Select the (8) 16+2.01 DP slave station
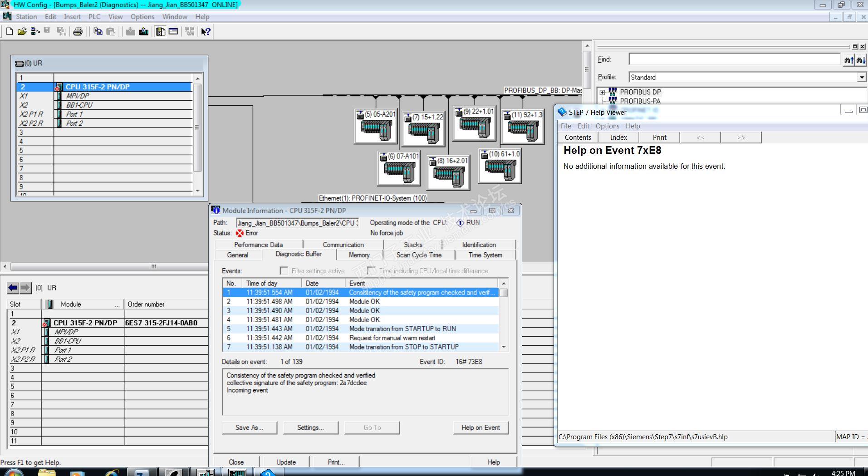Image resolution: width=868 pixels, height=476 pixels. point(448,173)
